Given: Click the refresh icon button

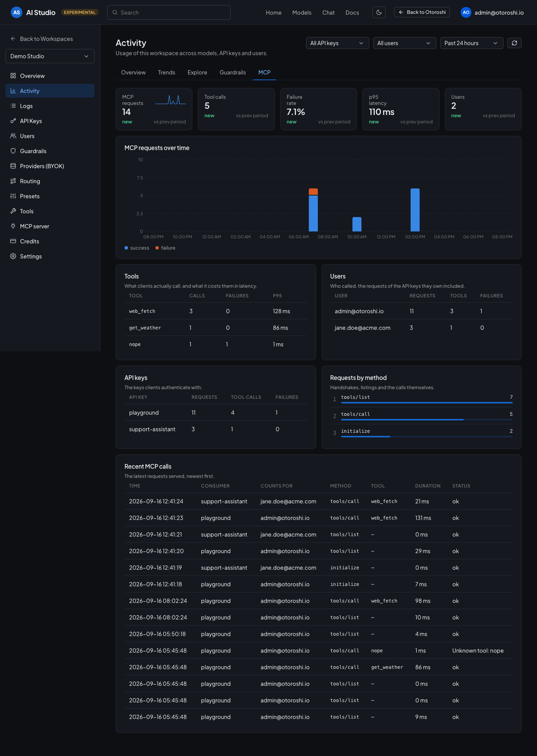Looking at the screenshot, I should tap(514, 43).
